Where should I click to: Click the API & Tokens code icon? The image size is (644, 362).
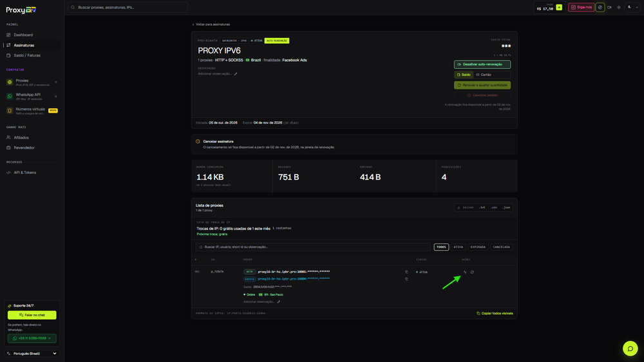pyautogui.click(x=8, y=173)
